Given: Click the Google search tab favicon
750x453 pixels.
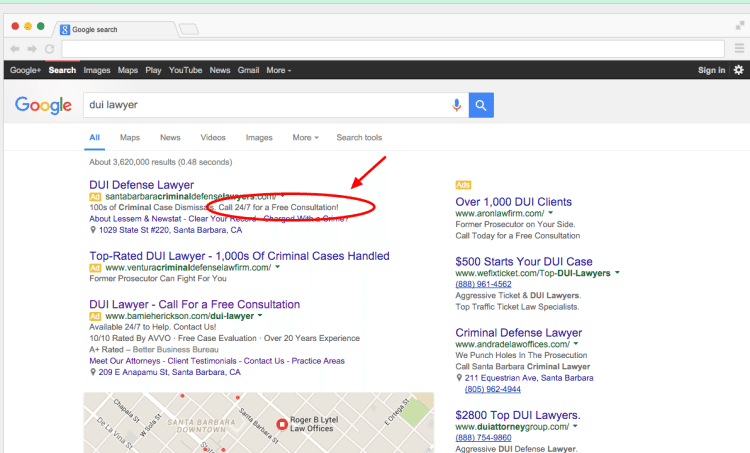Looking at the screenshot, I should [x=65, y=30].
